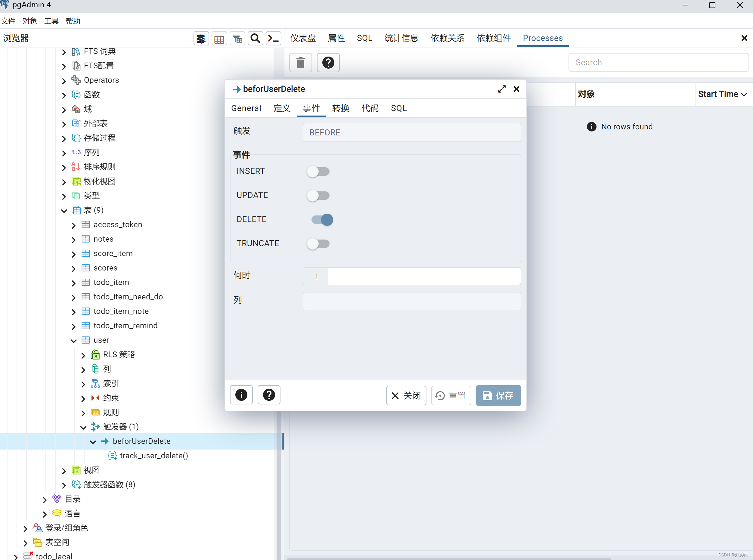Viewport: 753px width, 560px height.
Task: Click the Filtered Rows icon in browser toolbar
Action: coord(237,39)
